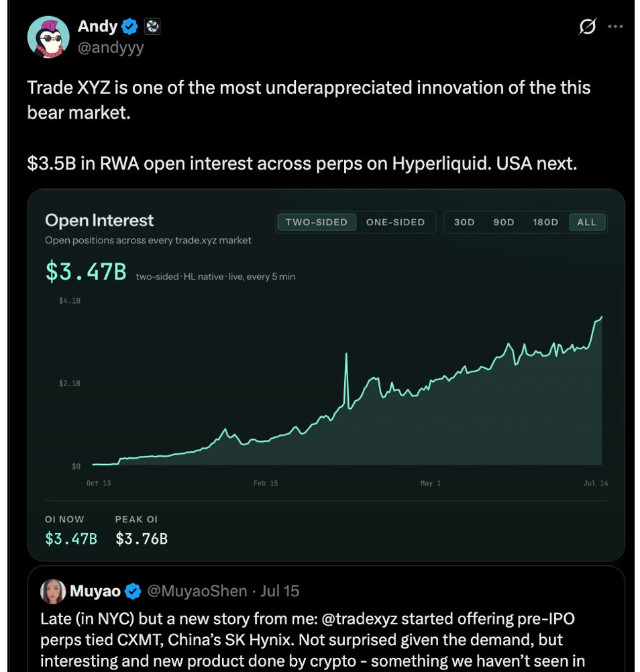Image resolution: width=640 pixels, height=672 pixels.
Task: Click the PEAK OI $3.76B value
Action: pyautogui.click(x=142, y=539)
